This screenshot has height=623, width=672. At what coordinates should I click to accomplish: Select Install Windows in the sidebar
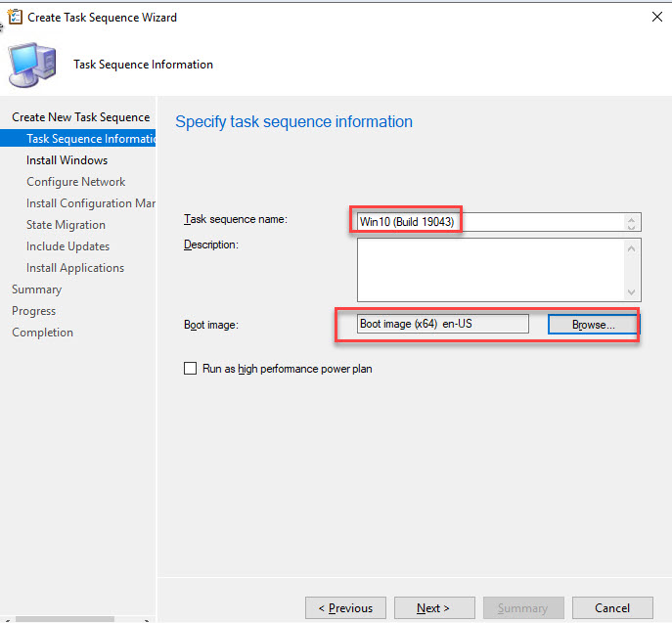[67, 160]
